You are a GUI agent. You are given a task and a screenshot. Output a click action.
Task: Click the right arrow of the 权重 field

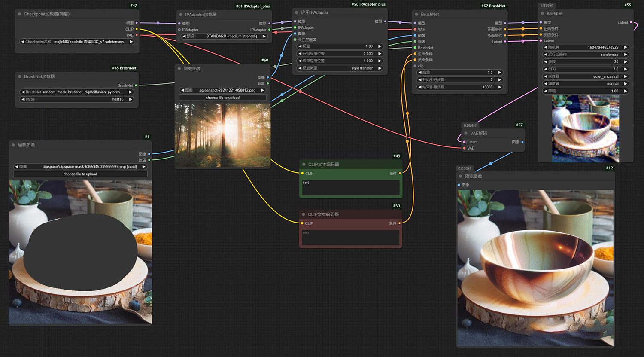tap(380, 46)
